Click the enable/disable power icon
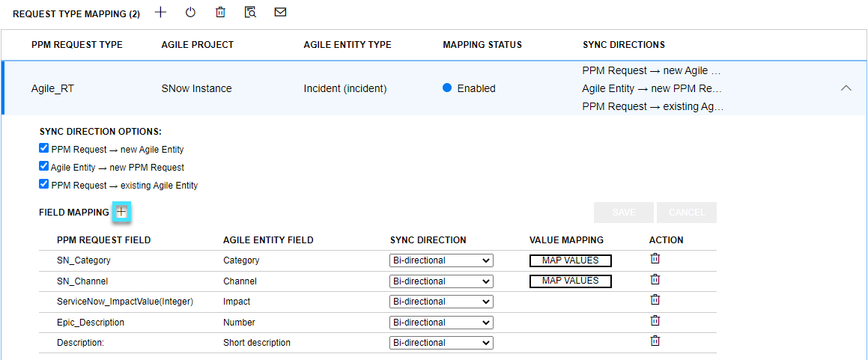This screenshot has width=868, height=360. 190,13
